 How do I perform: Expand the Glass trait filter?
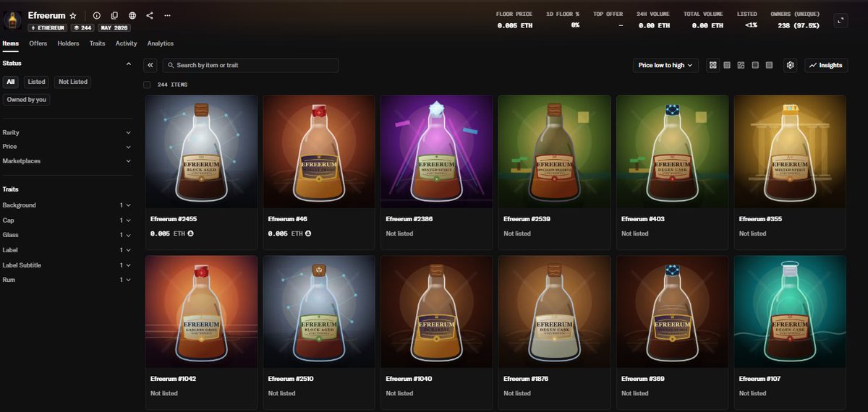[67, 235]
